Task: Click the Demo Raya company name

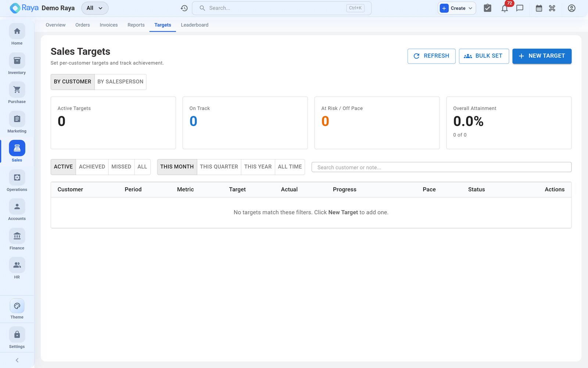Action: coord(58,8)
